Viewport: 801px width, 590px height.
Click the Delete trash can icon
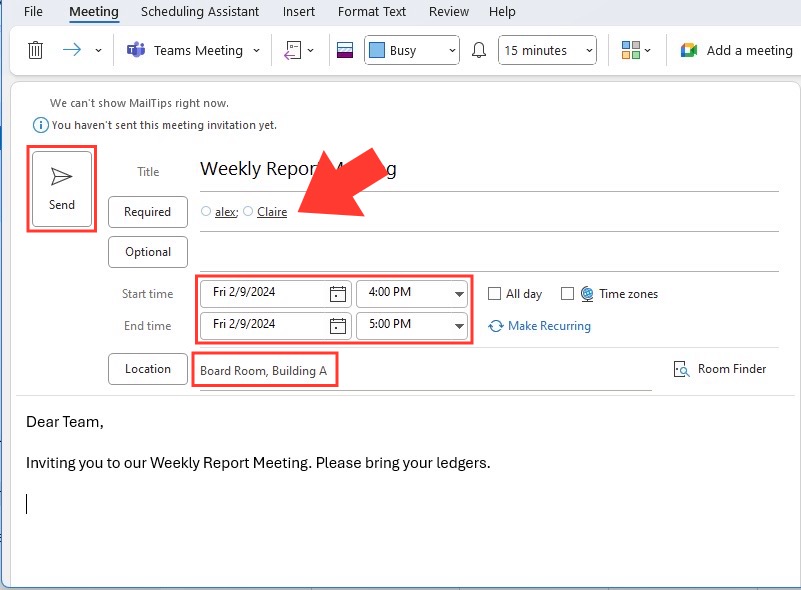point(35,50)
